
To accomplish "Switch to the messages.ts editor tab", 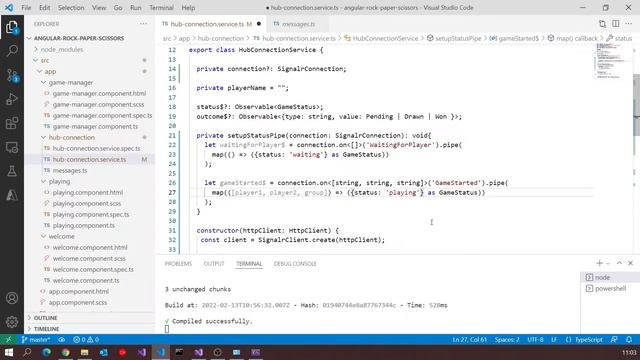I will [298, 24].
